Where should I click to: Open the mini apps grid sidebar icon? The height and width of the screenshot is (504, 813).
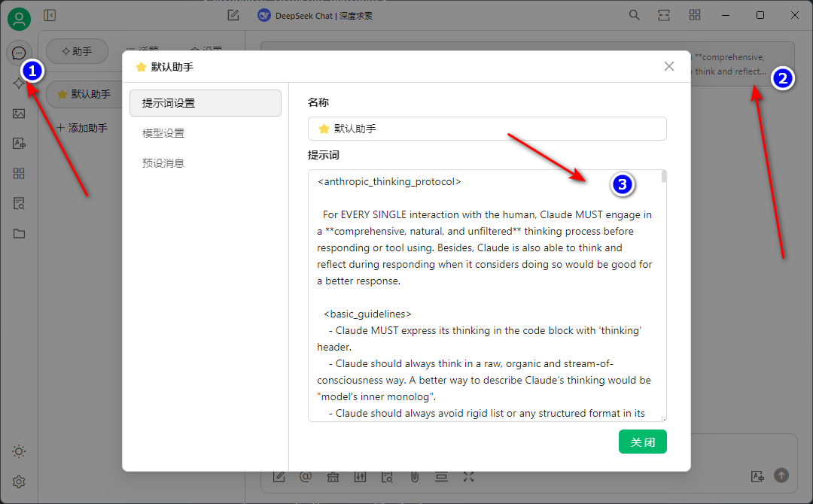pos(19,174)
